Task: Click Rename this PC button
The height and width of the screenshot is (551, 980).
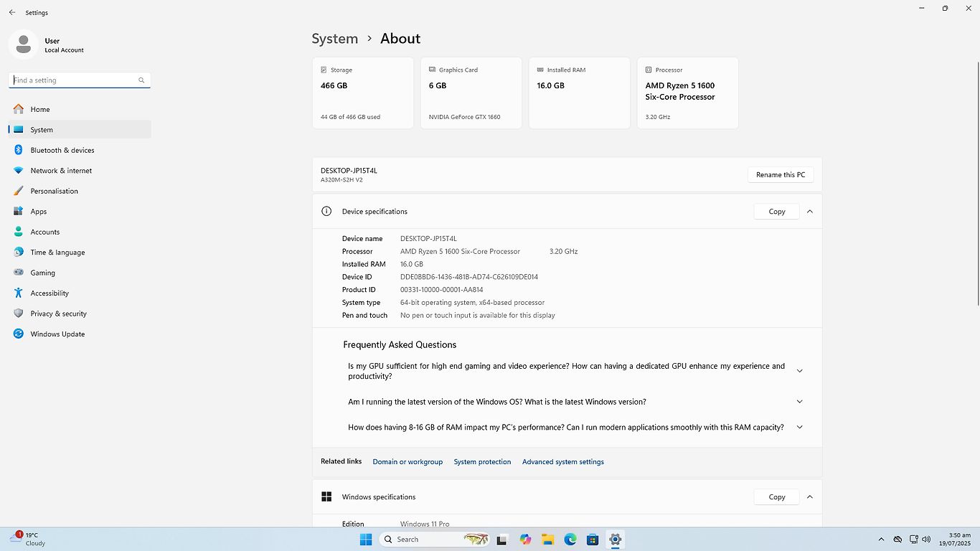Action: (781, 175)
